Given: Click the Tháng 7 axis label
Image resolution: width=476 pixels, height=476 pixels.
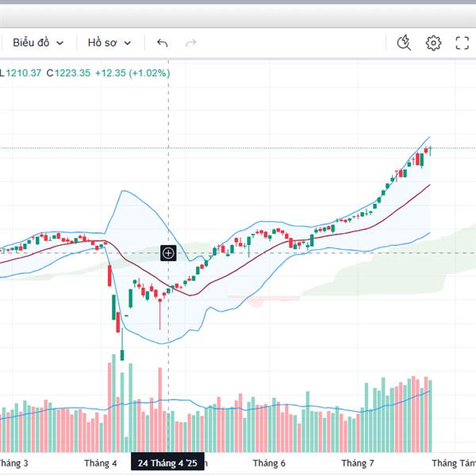Looking at the screenshot, I should [357, 463].
